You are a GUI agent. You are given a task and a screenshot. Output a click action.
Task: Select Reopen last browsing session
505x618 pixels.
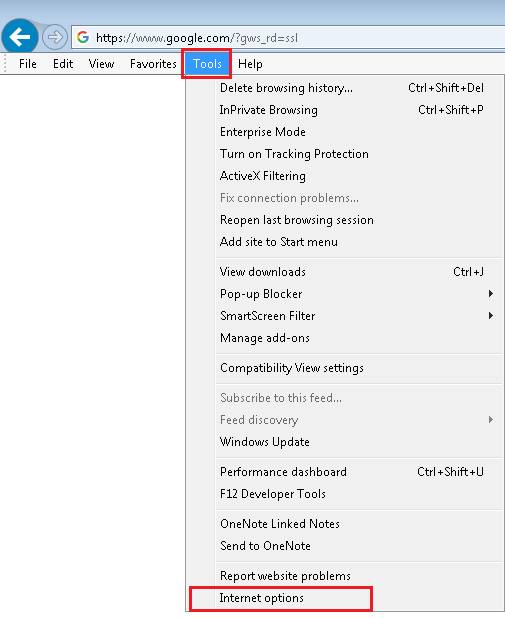345,220
